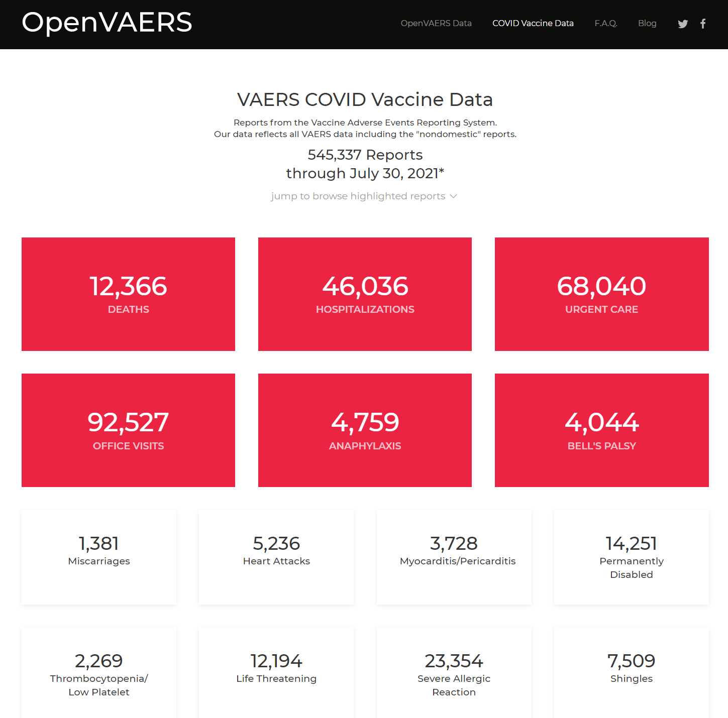The image size is (728, 718).
Task: Select the 12,194 Life Threatening card
Action: 276,673
